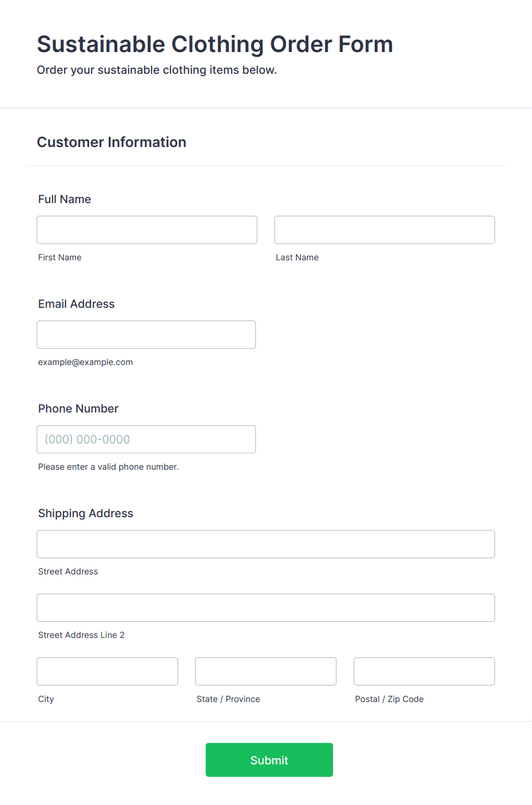Click the Last Name sublabel
The height and width of the screenshot is (805, 532).
click(297, 257)
